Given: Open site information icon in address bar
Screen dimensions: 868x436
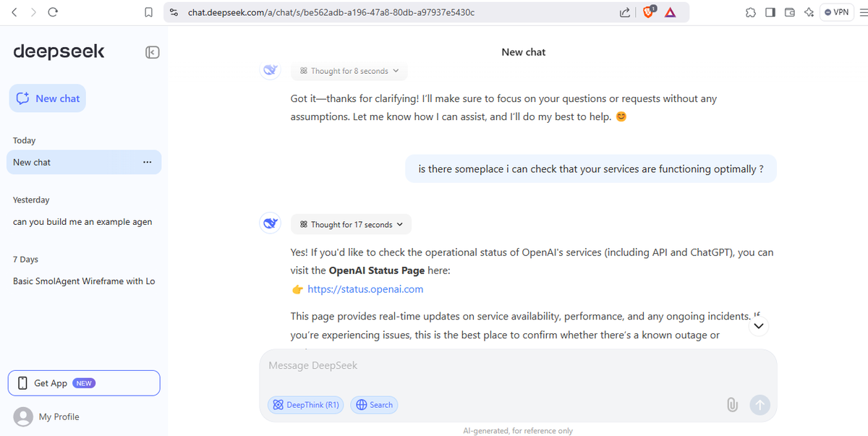Looking at the screenshot, I should point(173,12).
